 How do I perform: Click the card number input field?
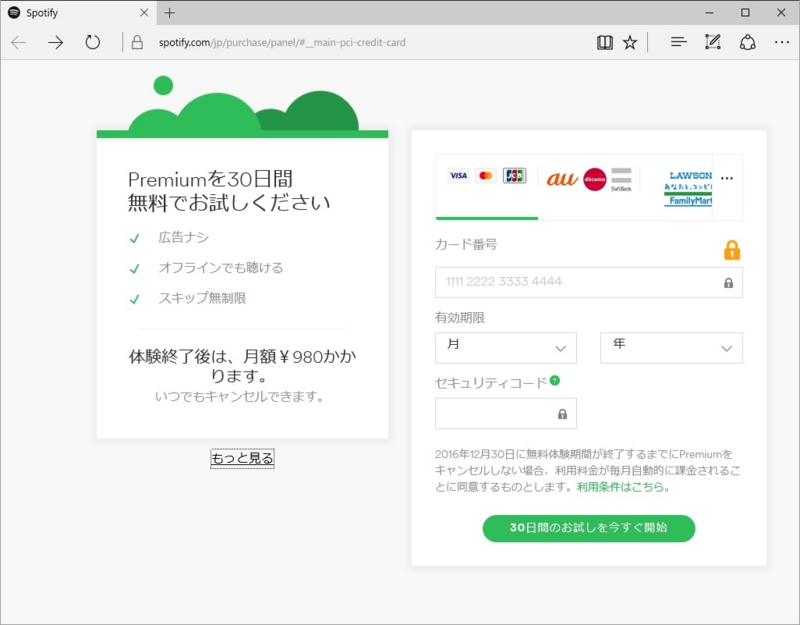click(x=589, y=282)
